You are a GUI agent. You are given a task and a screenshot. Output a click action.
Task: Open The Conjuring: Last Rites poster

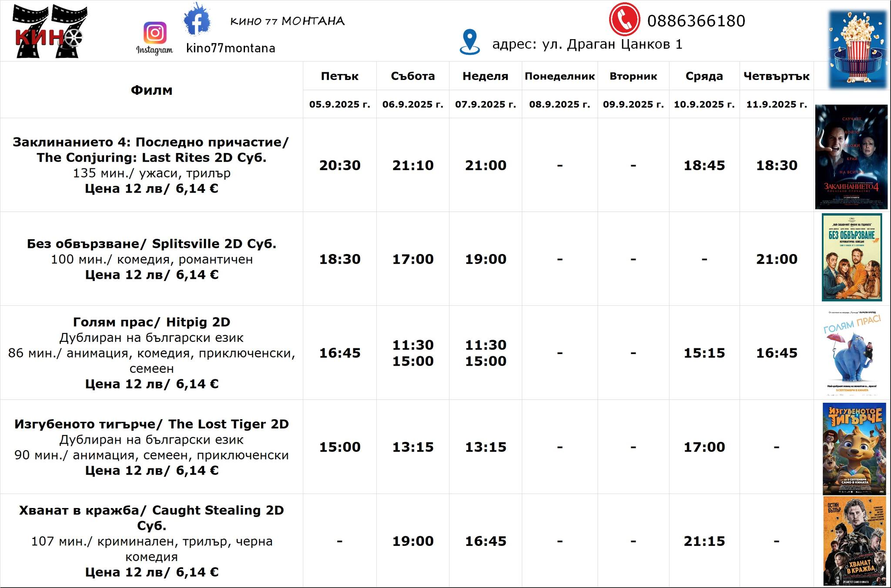click(851, 157)
